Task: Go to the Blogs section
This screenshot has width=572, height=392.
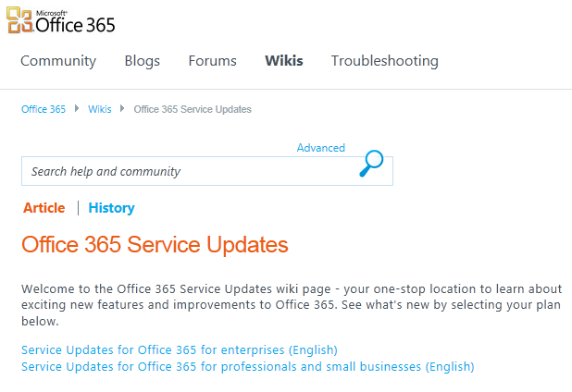Action: 142,61
